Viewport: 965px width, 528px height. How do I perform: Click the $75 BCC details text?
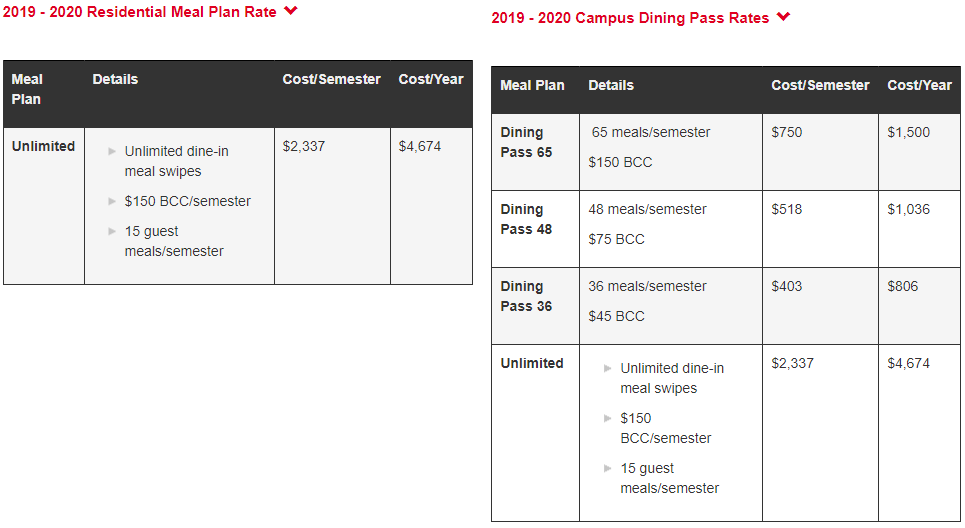pos(616,239)
